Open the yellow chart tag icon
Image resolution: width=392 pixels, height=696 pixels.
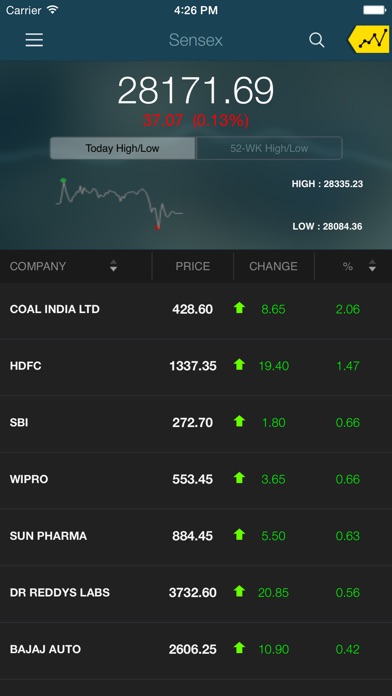(x=368, y=40)
